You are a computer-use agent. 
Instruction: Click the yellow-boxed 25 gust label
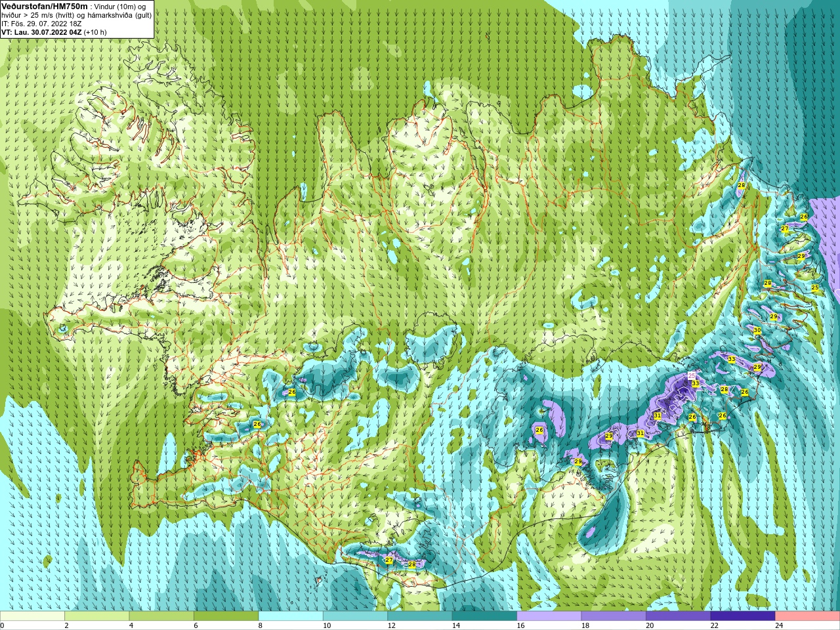click(x=815, y=287)
